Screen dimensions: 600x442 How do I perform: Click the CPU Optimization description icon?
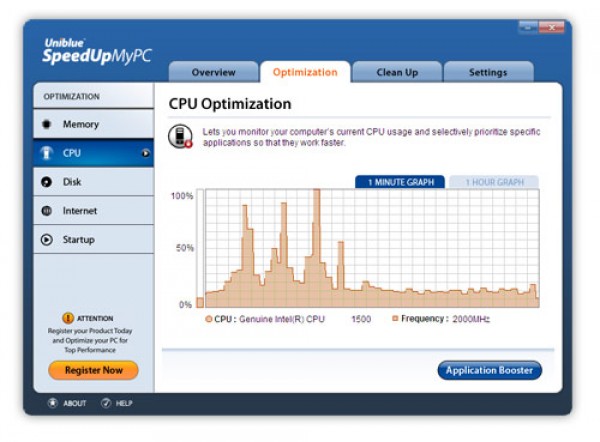[x=180, y=136]
